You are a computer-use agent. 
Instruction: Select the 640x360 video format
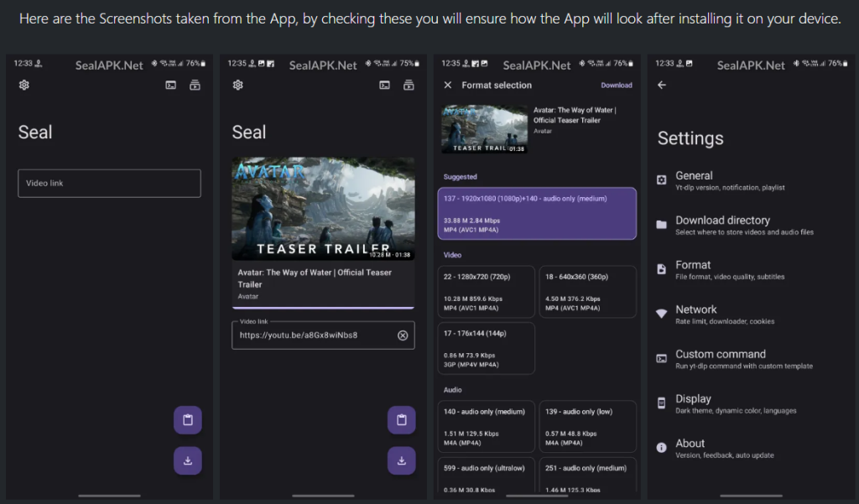(587, 291)
